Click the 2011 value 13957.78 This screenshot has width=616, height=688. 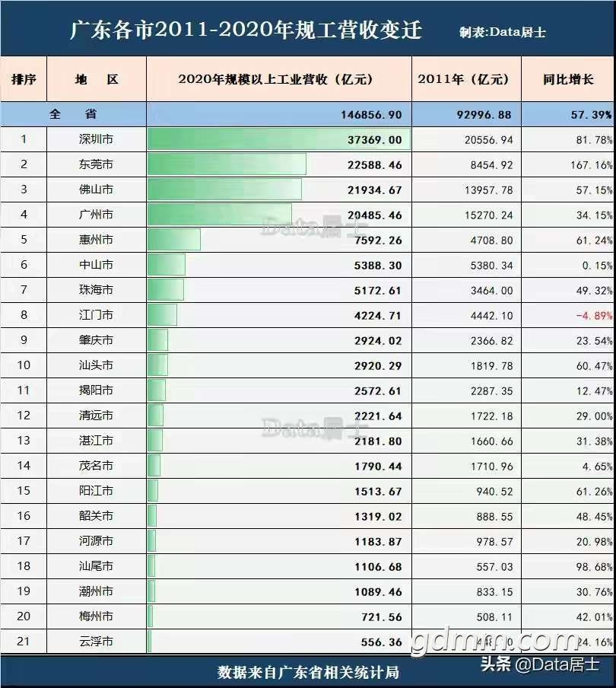coord(489,190)
